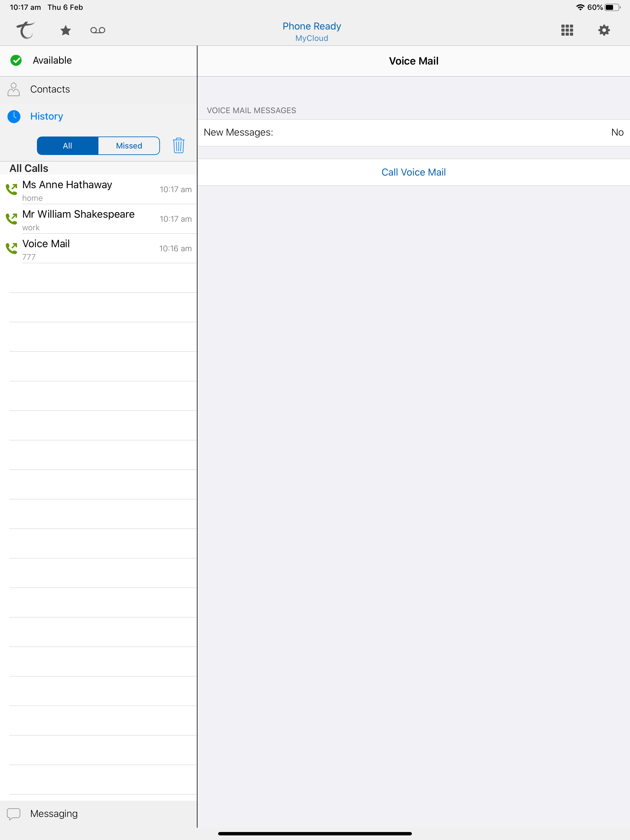Image resolution: width=630 pixels, height=840 pixels.
Task: Open Contacts section
Action: pos(98,89)
